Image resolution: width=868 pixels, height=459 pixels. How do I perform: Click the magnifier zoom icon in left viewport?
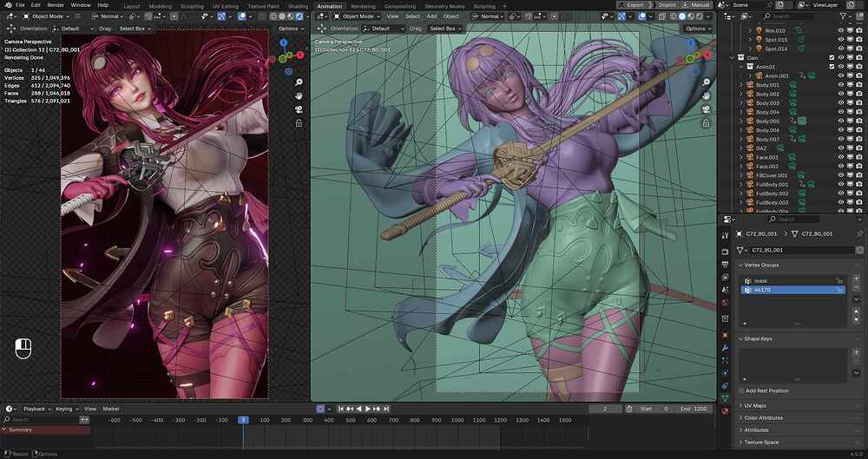299,82
